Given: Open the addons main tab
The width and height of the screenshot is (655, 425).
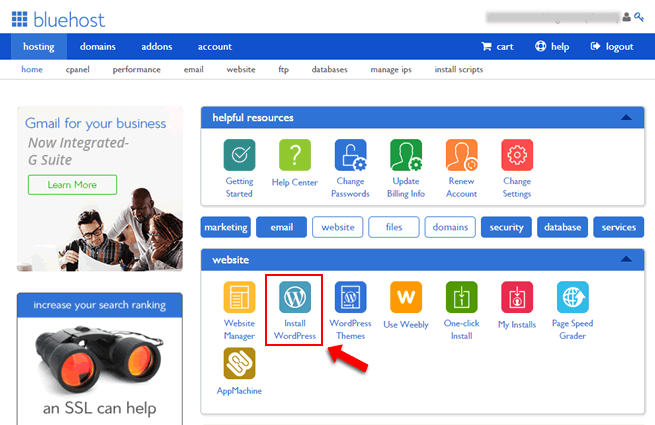Looking at the screenshot, I should click(x=157, y=46).
